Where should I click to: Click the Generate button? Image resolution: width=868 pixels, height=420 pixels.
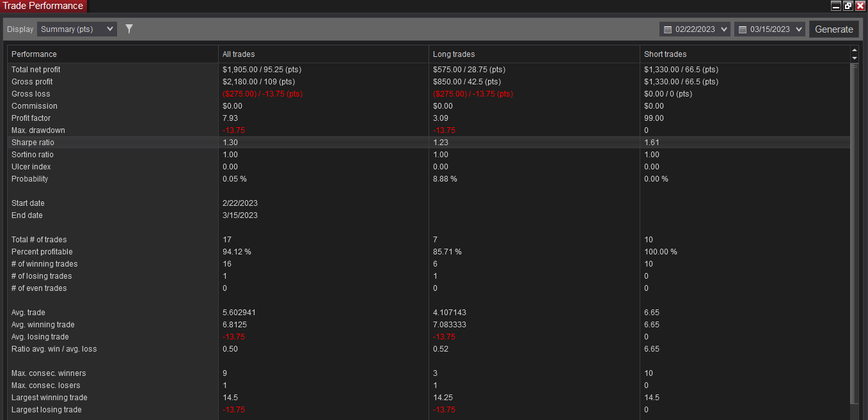[x=833, y=29]
